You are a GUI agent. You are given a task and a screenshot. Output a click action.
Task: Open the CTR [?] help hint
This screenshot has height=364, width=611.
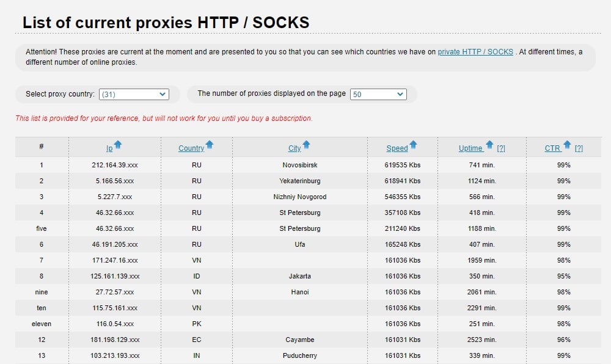[579, 148]
